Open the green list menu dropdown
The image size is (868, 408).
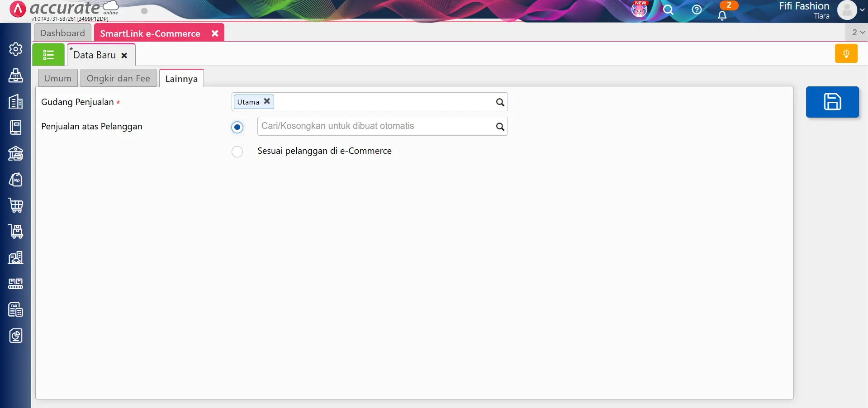(48, 54)
